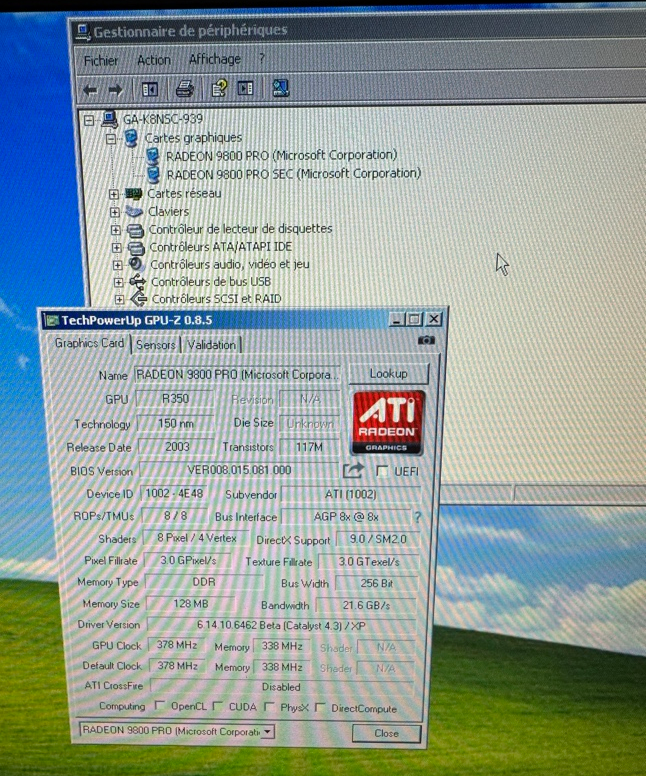This screenshot has height=776, width=646.
Task: Toggle the console tree pane icon in toolbar
Action: point(149,90)
